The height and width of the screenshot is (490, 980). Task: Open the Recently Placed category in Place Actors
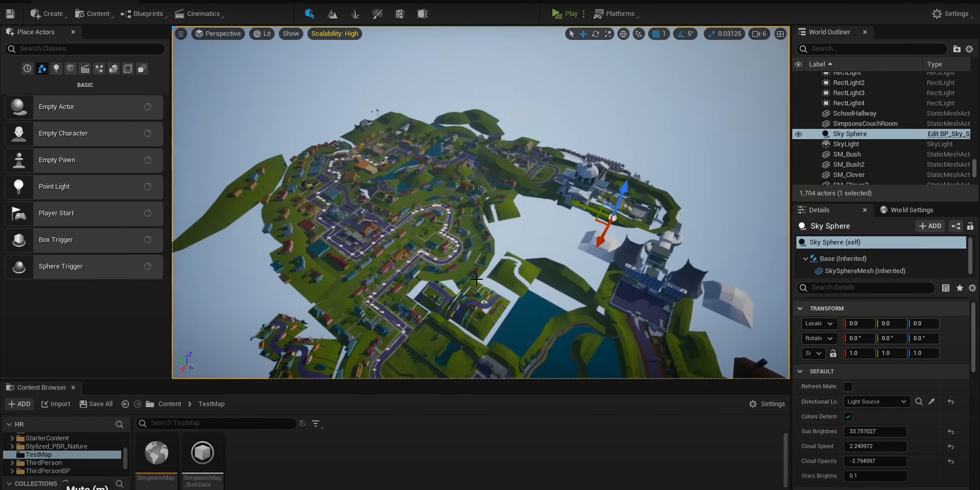[27, 69]
